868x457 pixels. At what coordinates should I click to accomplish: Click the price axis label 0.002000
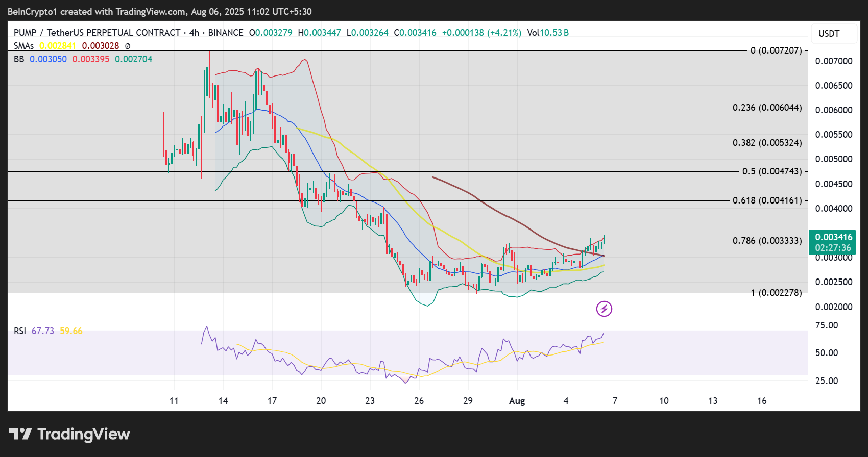click(x=834, y=307)
